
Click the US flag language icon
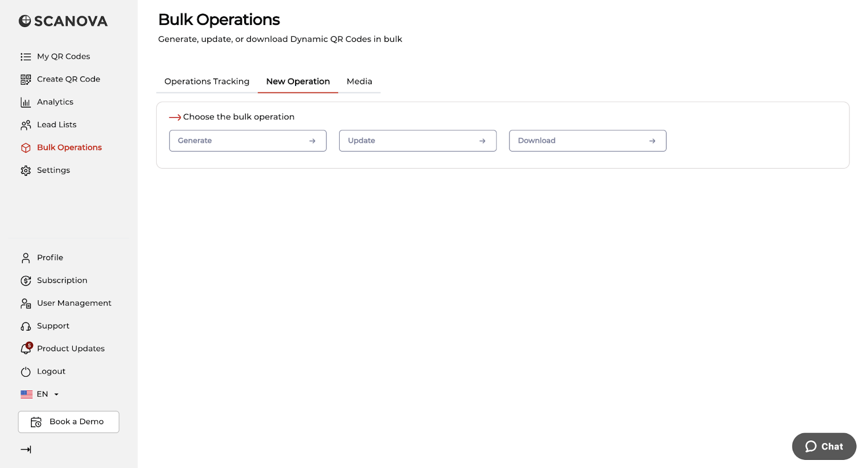click(x=27, y=394)
